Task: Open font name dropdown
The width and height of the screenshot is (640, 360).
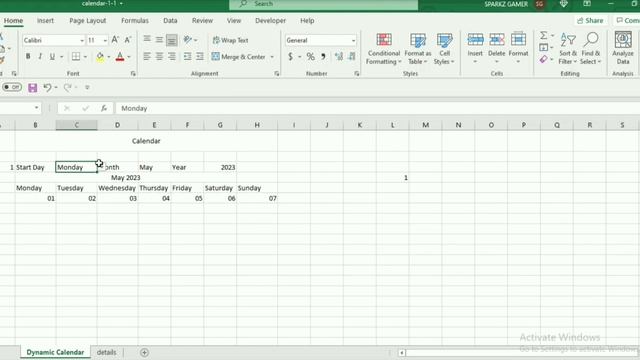Action: pyautogui.click(x=82, y=40)
